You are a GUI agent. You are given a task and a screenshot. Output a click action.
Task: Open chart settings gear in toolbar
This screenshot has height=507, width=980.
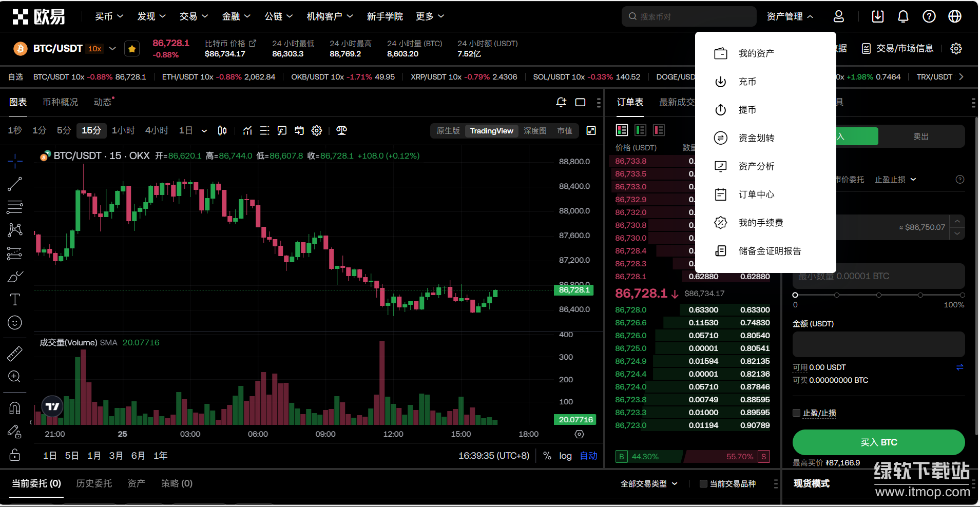[x=317, y=131]
